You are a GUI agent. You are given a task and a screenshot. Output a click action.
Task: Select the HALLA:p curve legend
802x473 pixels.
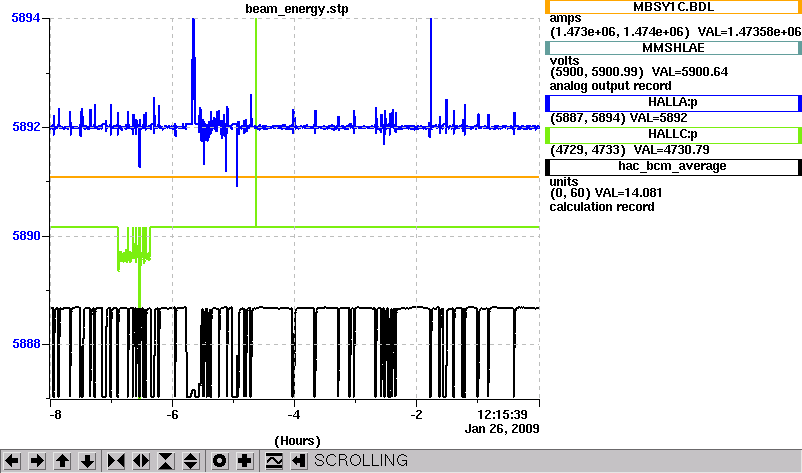coord(673,103)
